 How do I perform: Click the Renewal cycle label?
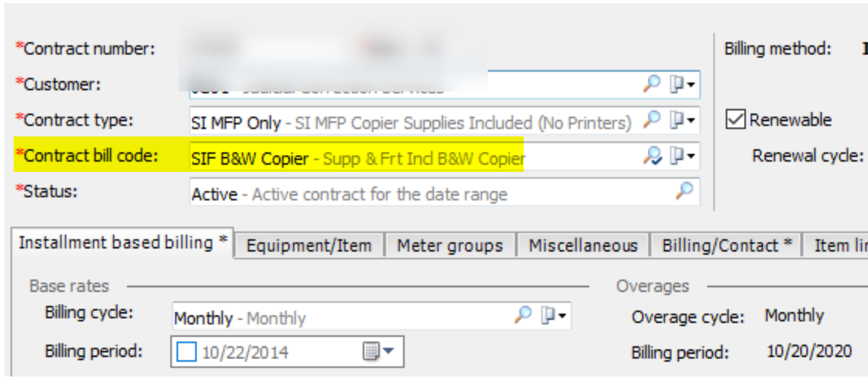click(x=808, y=155)
